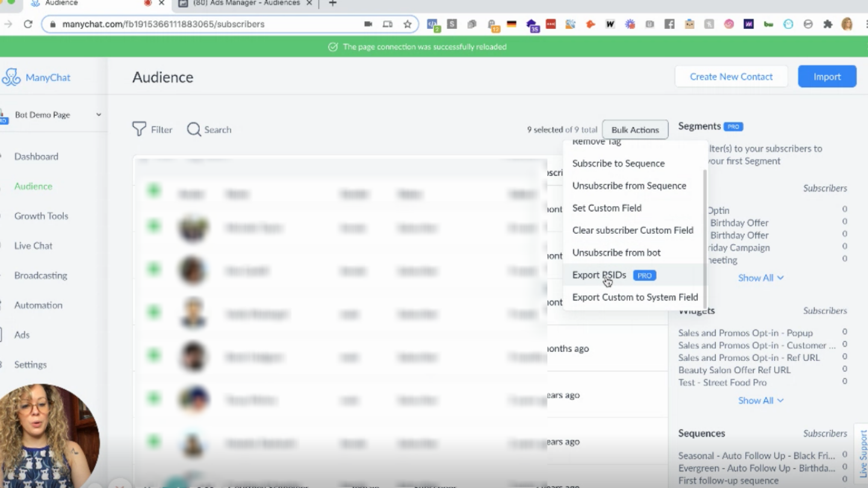Choose Unsubscribe from bot action
The height and width of the screenshot is (488, 868).
click(633, 252)
